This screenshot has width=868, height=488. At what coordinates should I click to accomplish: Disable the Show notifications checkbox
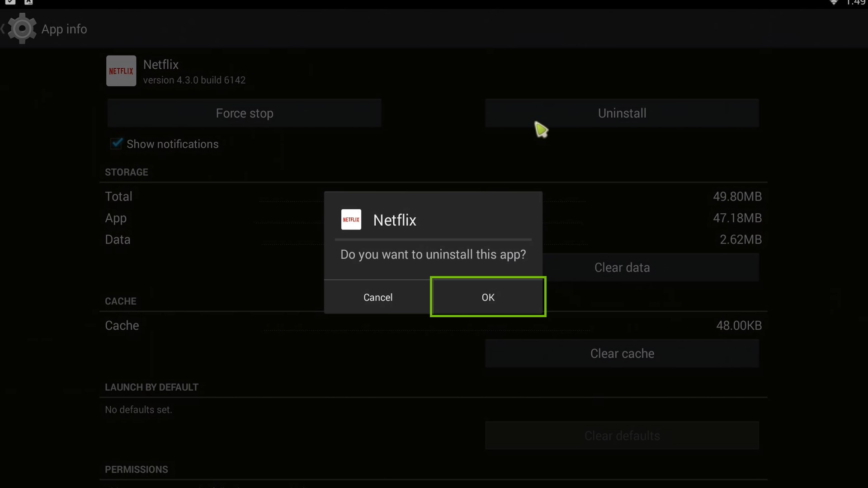[116, 144]
